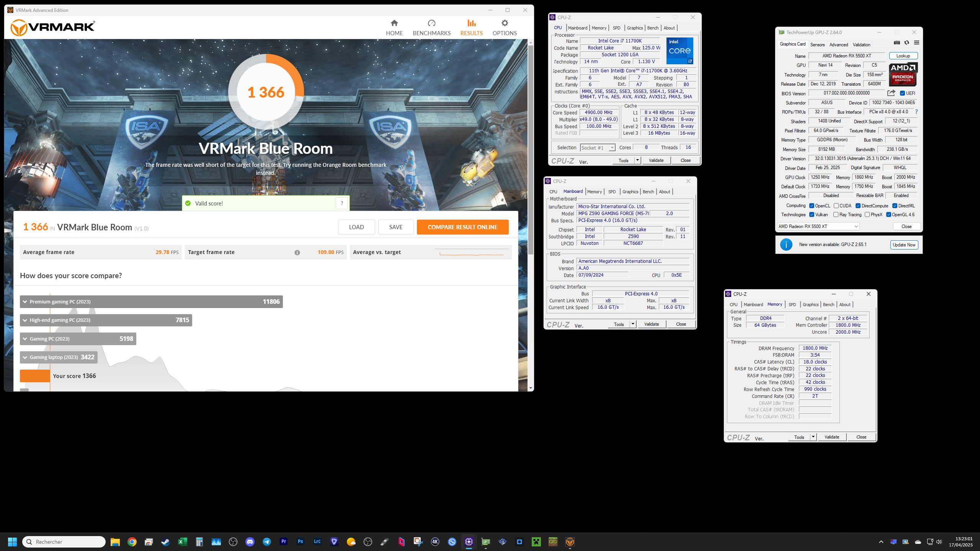
Task: Open the Validation tab in GPU-Z
Action: (x=861, y=45)
